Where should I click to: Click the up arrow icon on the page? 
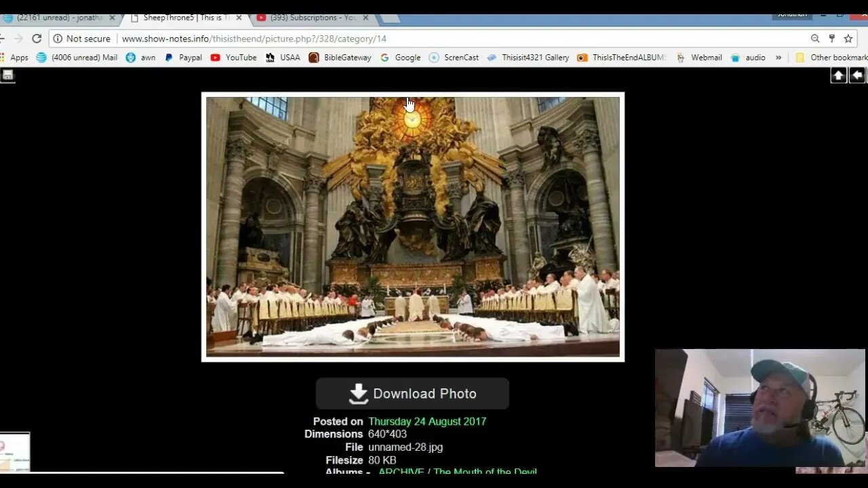[x=839, y=75]
